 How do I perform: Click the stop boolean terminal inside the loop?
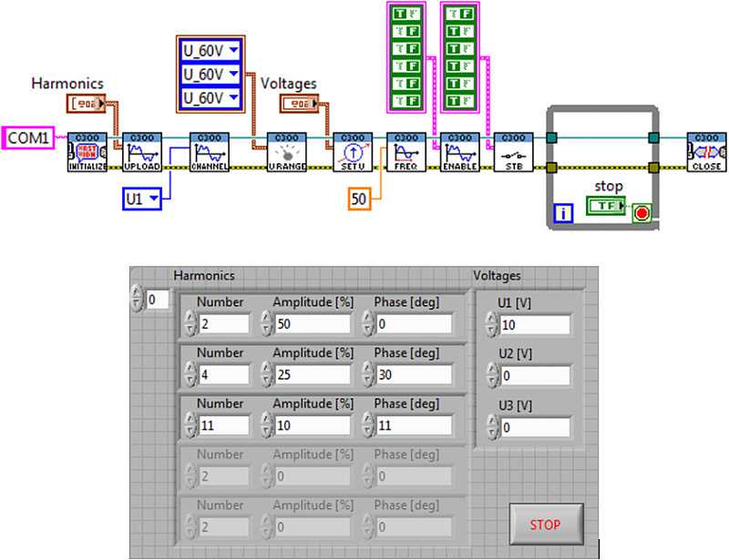click(x=604, y=208)
